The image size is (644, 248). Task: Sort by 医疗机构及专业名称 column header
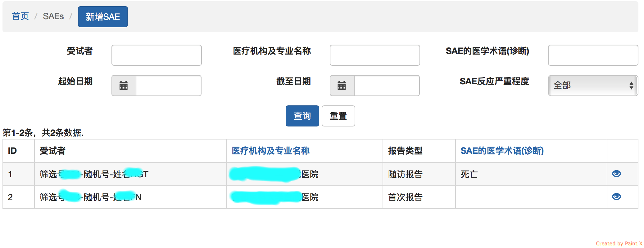270,151
